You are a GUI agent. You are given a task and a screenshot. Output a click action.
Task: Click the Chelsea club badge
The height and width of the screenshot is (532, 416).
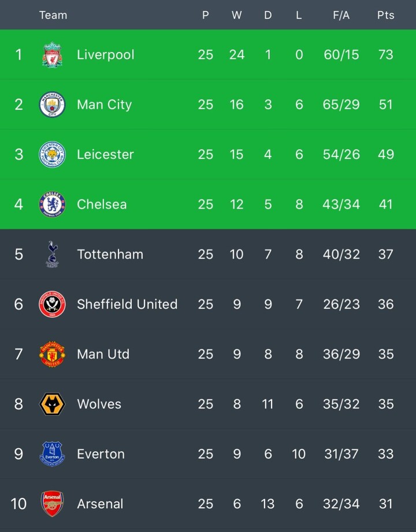tap(52, 204)
